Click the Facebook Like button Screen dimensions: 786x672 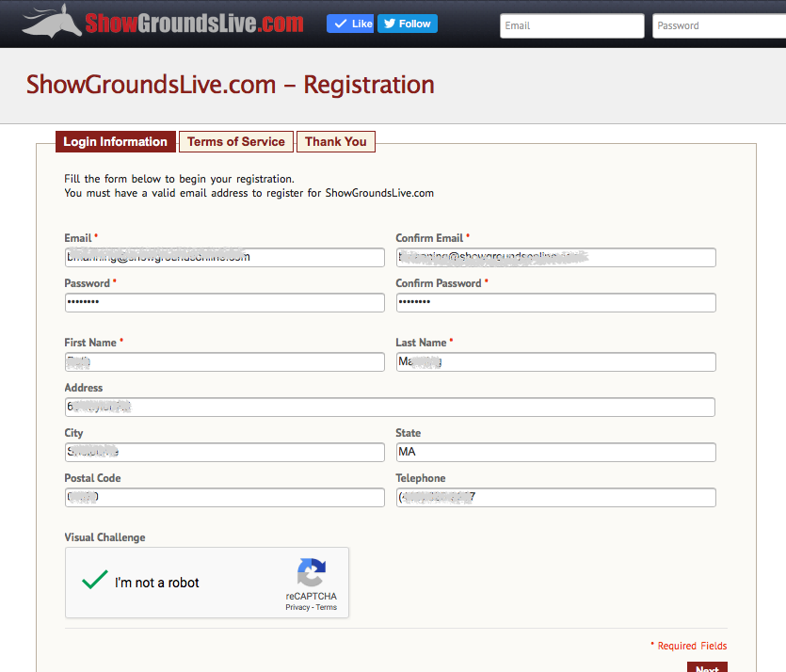coord(350,24)
